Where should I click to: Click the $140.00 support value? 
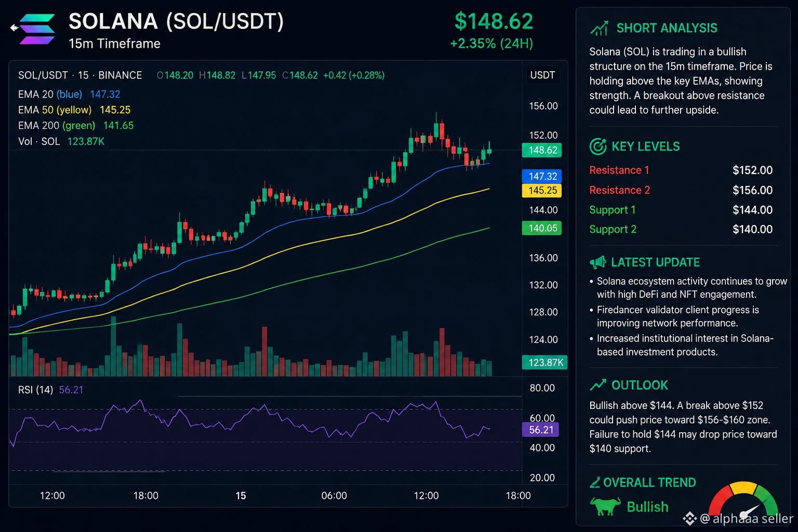coord(752,229)
